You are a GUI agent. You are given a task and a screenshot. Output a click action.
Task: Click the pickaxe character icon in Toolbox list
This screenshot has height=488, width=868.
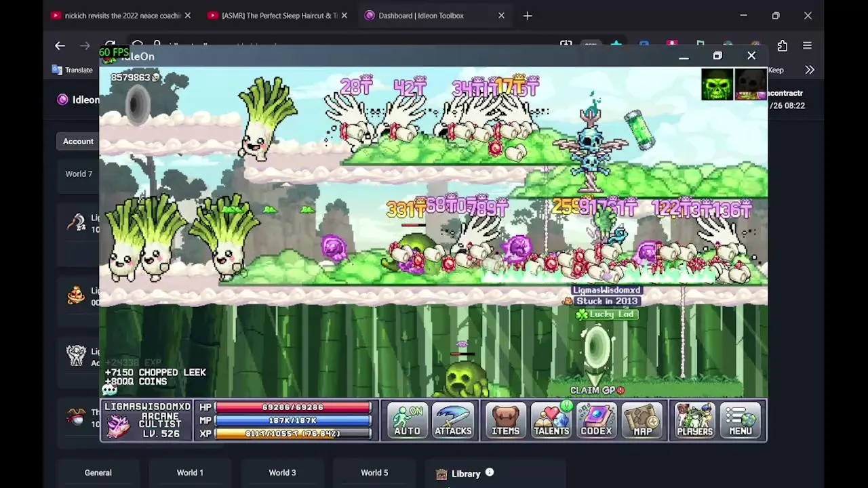(76, 222)
